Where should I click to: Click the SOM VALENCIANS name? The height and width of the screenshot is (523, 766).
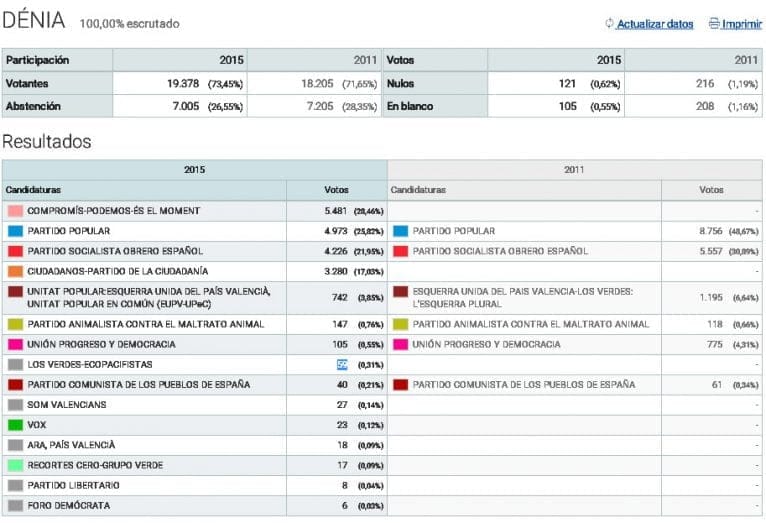pos(67,405)
